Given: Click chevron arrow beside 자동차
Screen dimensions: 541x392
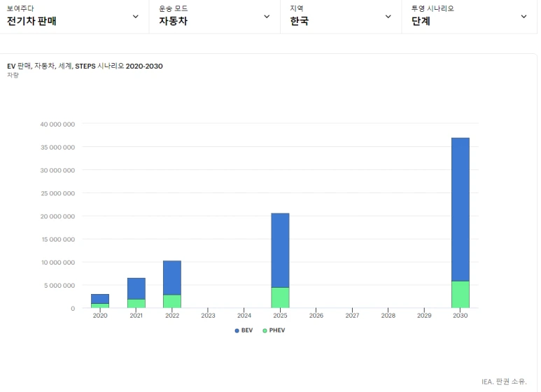Looking at the screenshot, I should (x=267, y=17).
